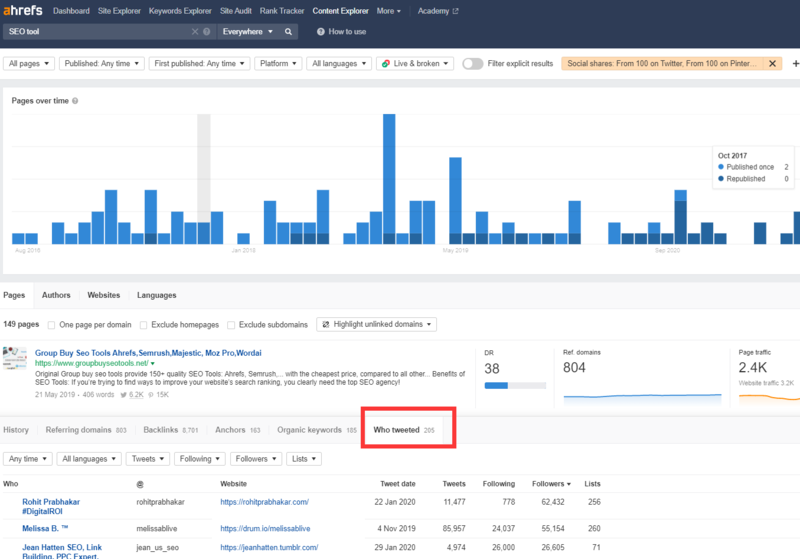Clear the SEO tool search field
Screen dimensions: 800x559
tap(195, 32)
